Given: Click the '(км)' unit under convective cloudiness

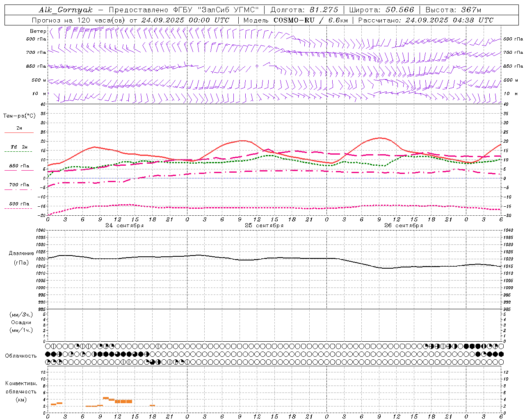Looking at the screenshot, I should [x=21, y=399].
